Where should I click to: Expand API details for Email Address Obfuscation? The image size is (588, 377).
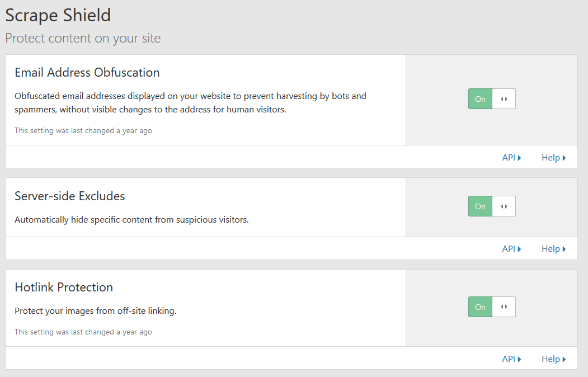pyautogui.click(x=511, y=158)
